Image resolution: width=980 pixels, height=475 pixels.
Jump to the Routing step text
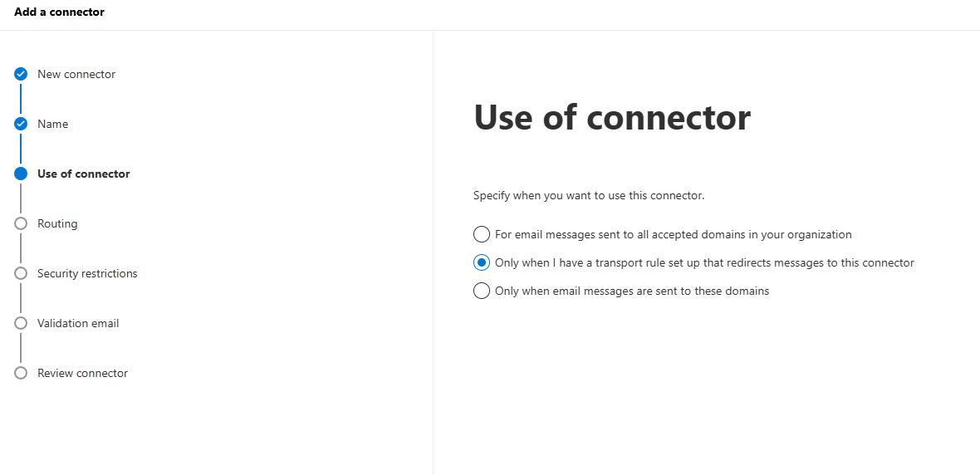coord(57,223)
